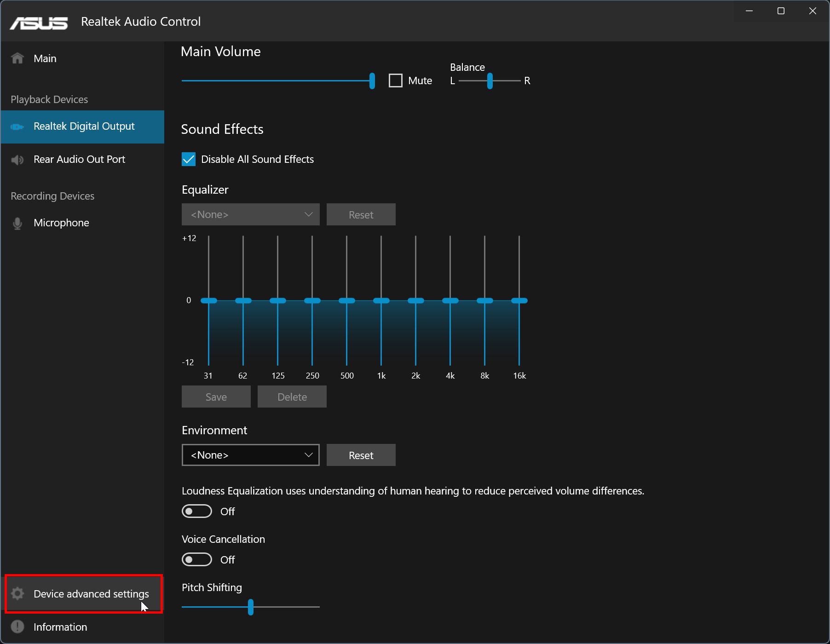This screenshot has height=644, width=830.
Task: Click the 250 Hz equalizer band handle
Action: tap(312, 300)
